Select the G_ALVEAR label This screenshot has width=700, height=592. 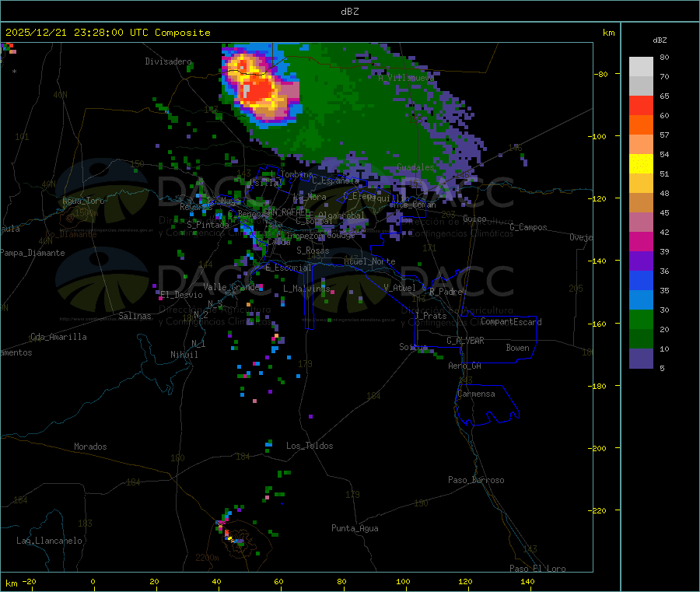pos(465,341)
